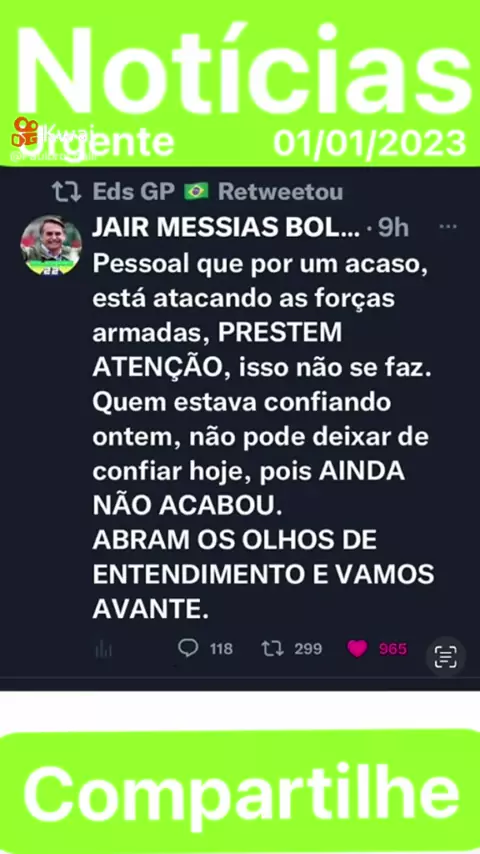
Task: Click the 9h timestamp of the tweet
Action: point(393,228)
